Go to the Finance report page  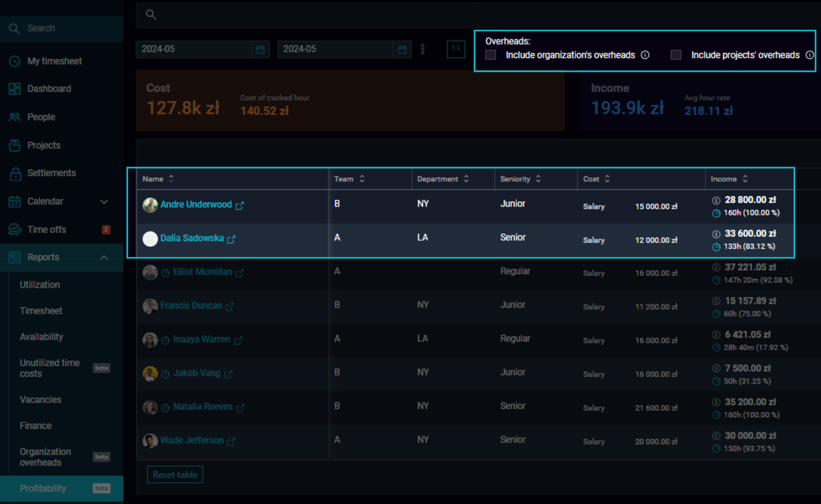point(36,426)
